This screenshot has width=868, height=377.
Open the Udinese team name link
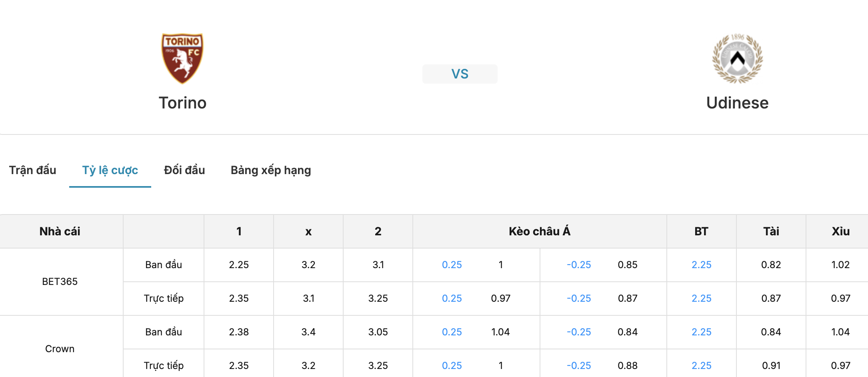pos(737,103)
